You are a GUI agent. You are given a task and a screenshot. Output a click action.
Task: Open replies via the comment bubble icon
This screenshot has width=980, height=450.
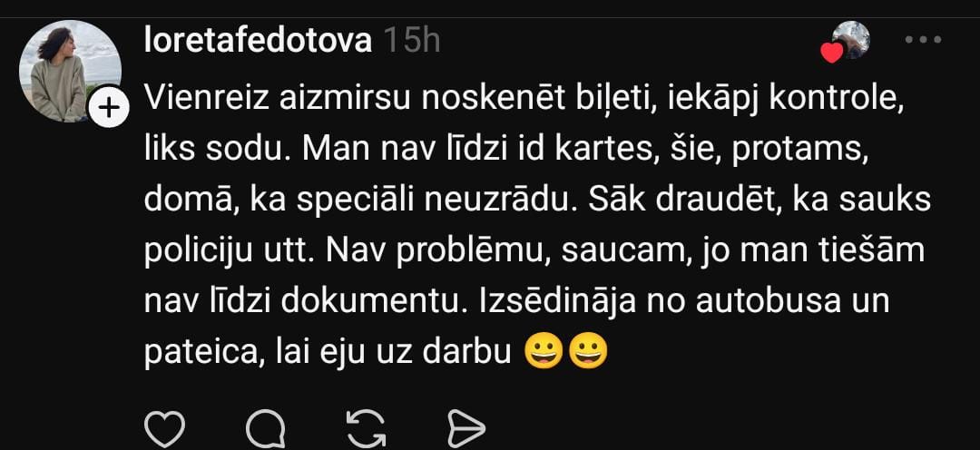point(266,429)
